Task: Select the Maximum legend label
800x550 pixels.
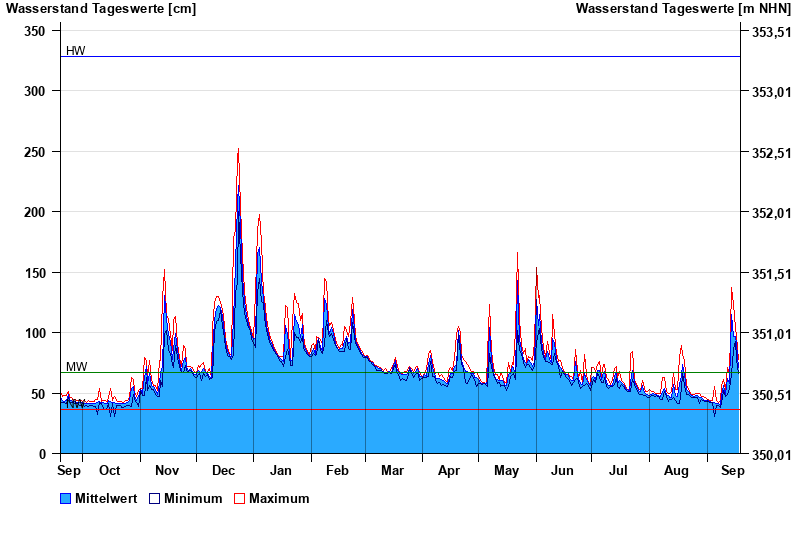Action: 279,498
